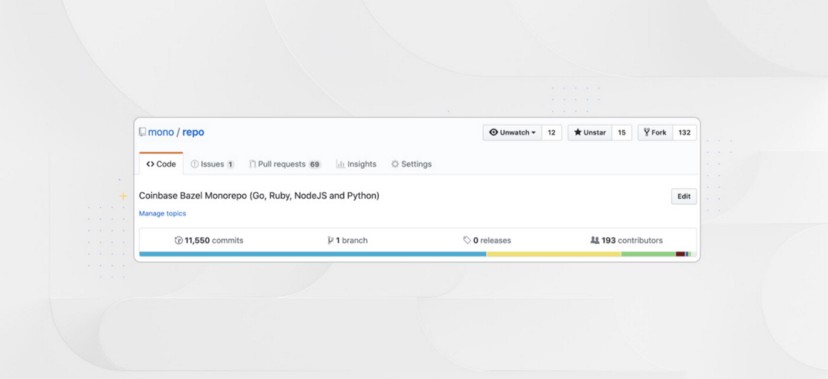Open the repo repository link

pyautogui.click(x=193, y=132)
